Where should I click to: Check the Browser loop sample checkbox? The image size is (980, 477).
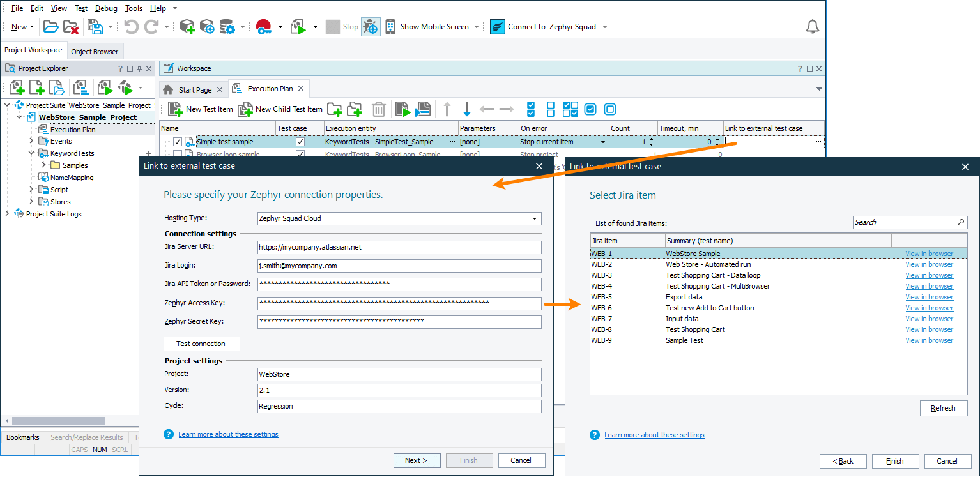pos(177,155)
